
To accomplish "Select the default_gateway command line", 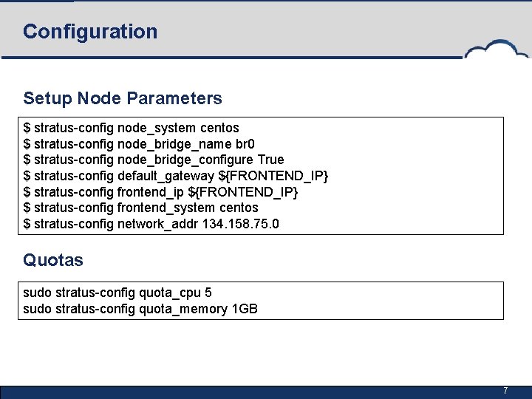I will (176, 176).
